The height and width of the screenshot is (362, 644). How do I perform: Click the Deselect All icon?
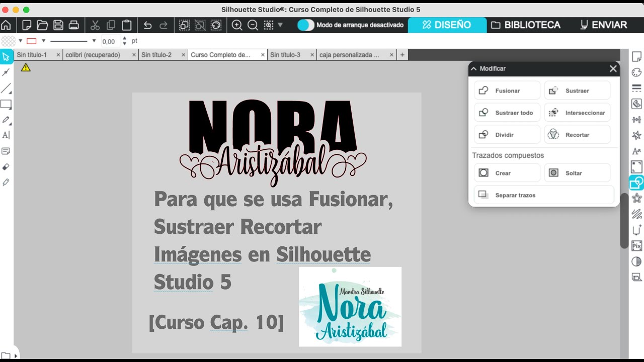[x=200, y=25]
